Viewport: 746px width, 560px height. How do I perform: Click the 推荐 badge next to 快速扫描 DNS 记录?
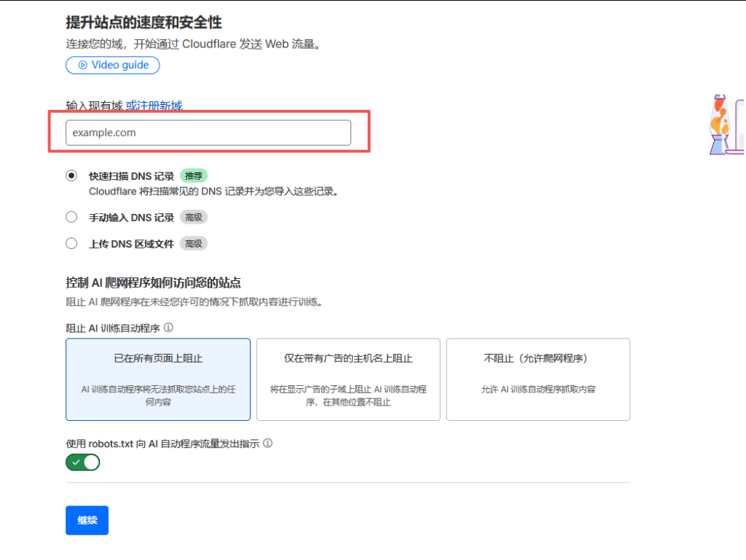pyautogui.click(x=194, y=176)
